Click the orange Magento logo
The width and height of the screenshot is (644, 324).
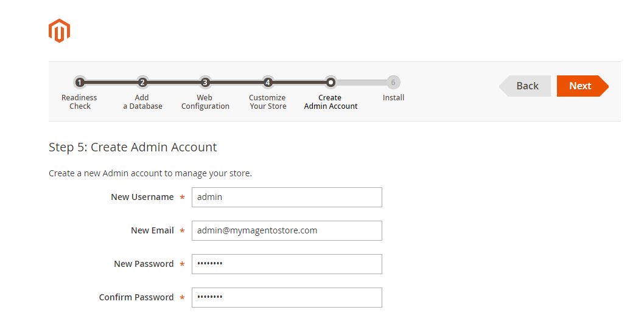59,31
